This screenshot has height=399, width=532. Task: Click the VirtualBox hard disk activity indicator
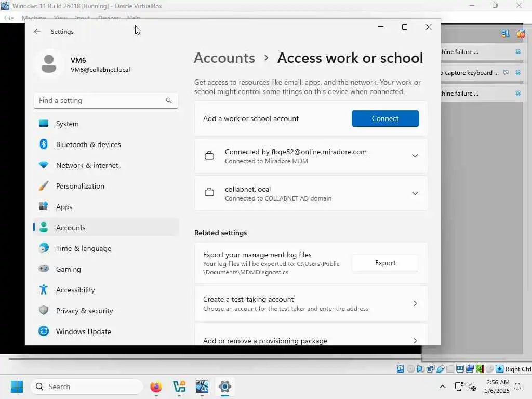(x=401, y=369)
